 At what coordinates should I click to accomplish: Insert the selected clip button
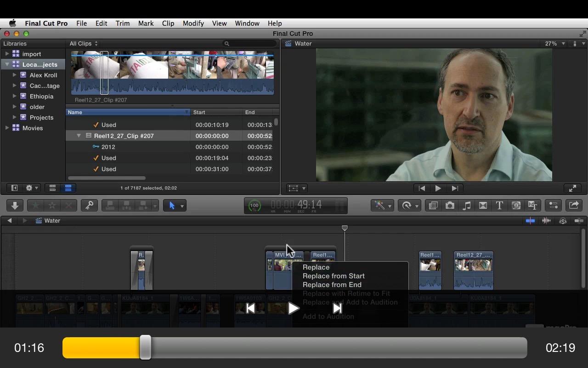coord(126,206)
